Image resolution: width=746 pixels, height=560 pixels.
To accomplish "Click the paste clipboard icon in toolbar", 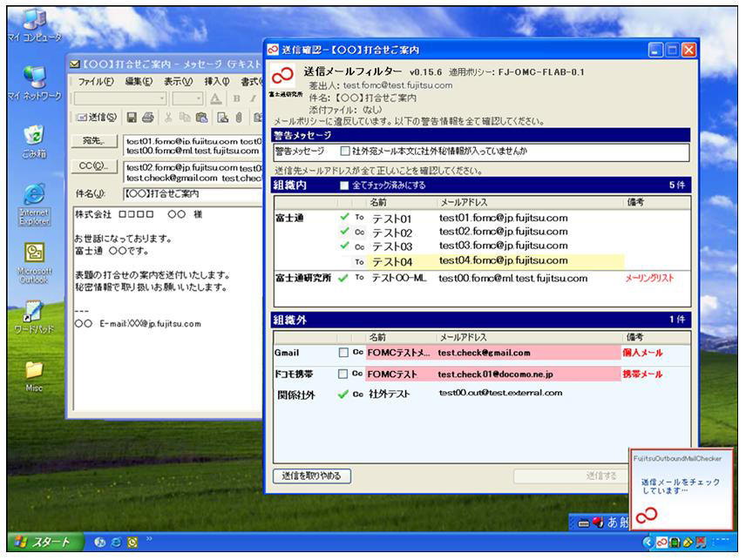I will pos(200,118).
